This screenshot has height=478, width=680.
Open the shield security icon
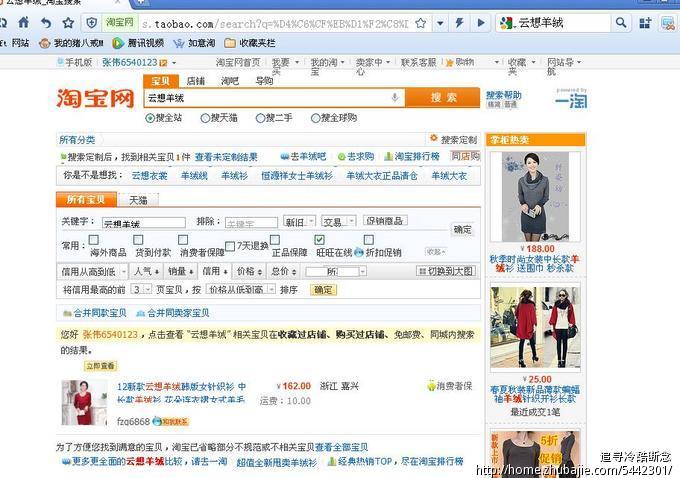(x=92, y=23)
